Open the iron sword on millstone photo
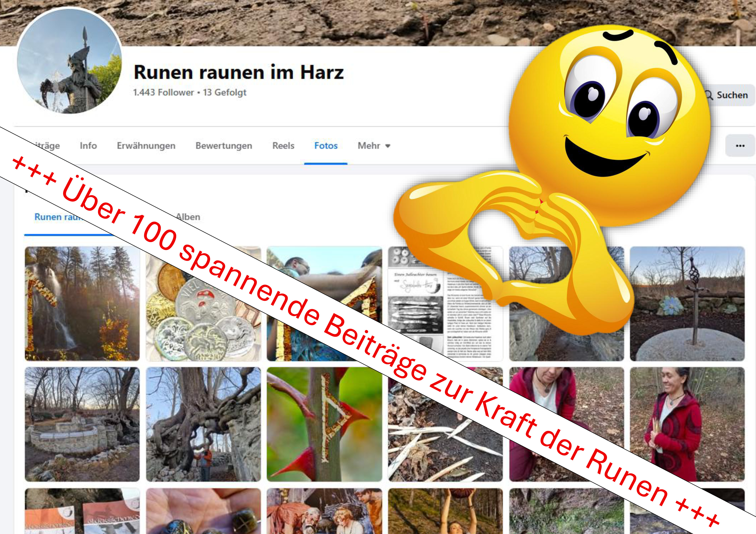The width and height of the screenshot is (756, 534). (x=687, y=303)
